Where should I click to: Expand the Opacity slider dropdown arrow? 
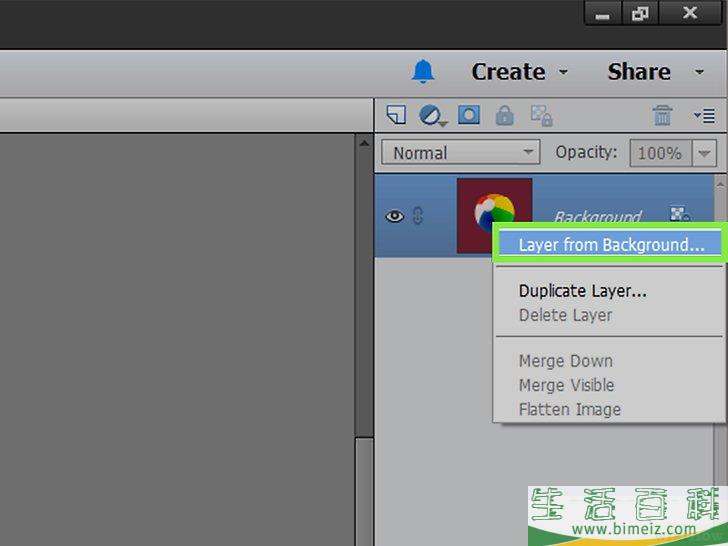coord(706,153)
